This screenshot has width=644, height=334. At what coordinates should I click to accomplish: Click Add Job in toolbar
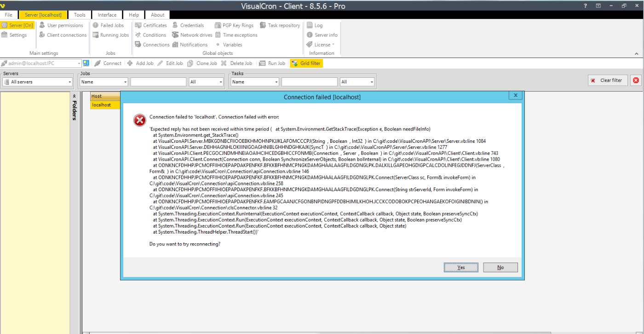coord(140,63)
